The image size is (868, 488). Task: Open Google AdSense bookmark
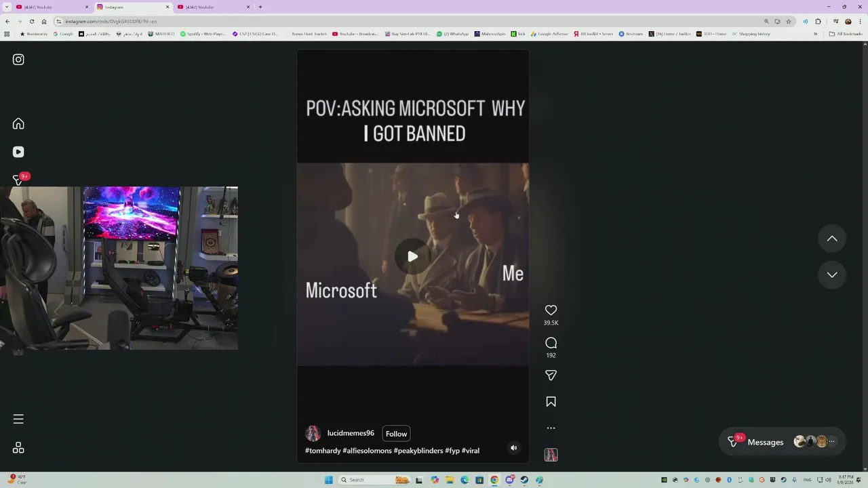click(550, 34)
